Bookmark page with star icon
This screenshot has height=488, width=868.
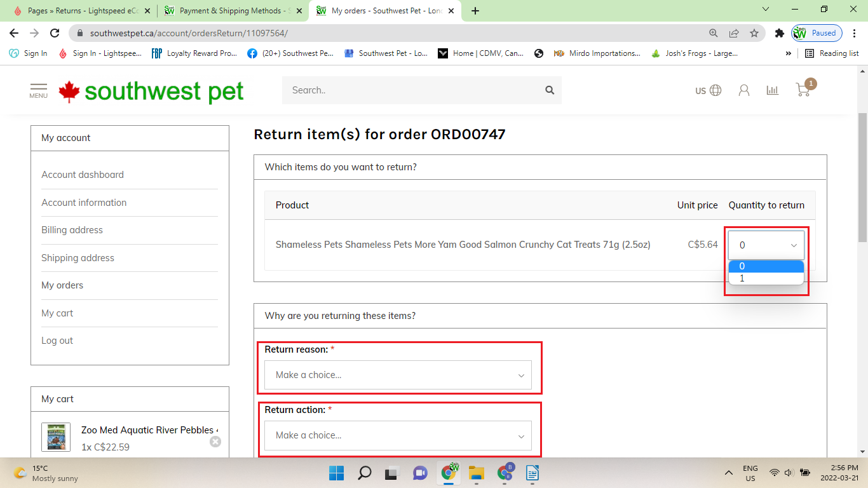point(754,33)
